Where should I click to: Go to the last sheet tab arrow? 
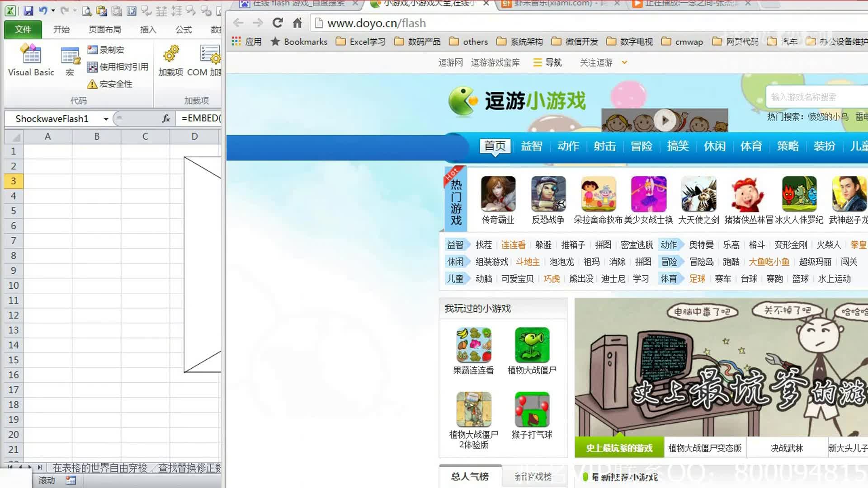coord(40,467)
